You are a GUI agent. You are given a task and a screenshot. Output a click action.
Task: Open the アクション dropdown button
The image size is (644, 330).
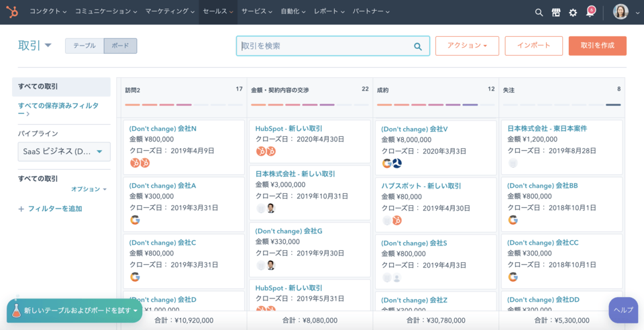point(467,46)
